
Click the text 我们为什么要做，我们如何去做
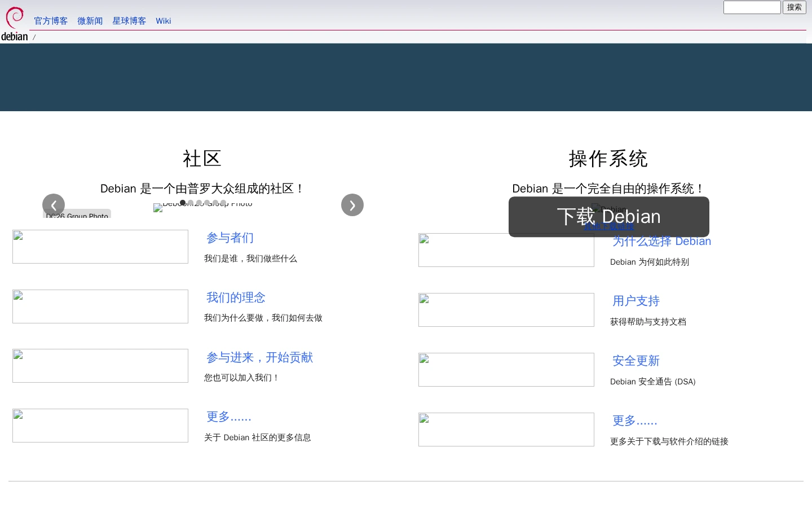(263, 318)
